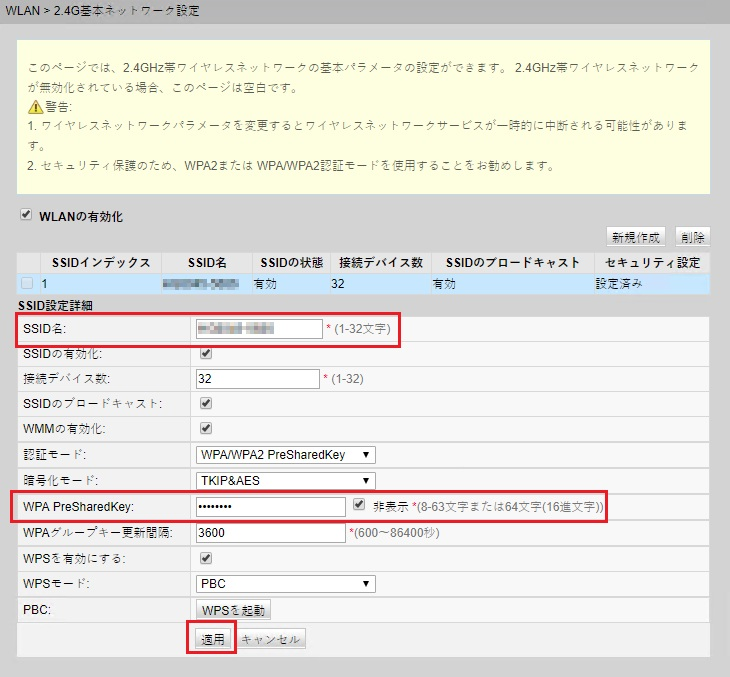Screen dimensions: 730x677
Task: Open the WPSモード PBC dropdown
Action: [x=286, y=583]
